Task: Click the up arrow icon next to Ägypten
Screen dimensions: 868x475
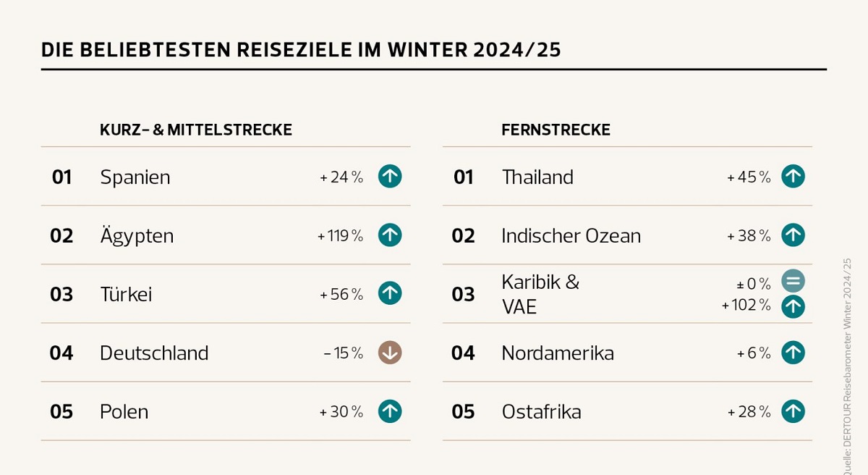Action: coord(390,235)
